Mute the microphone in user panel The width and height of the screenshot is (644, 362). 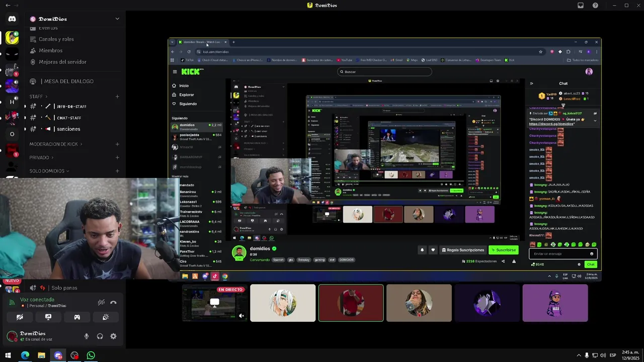(x=87, y=336)
